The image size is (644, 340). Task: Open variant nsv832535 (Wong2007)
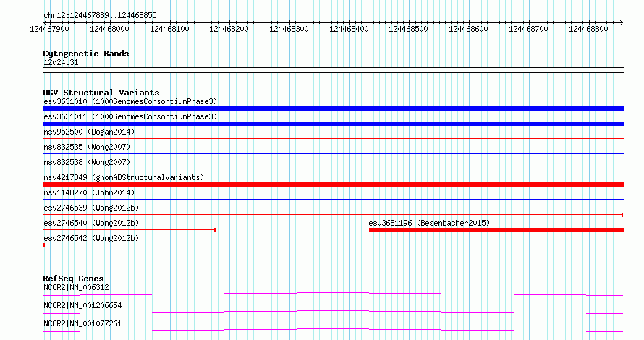coord(87,147)
